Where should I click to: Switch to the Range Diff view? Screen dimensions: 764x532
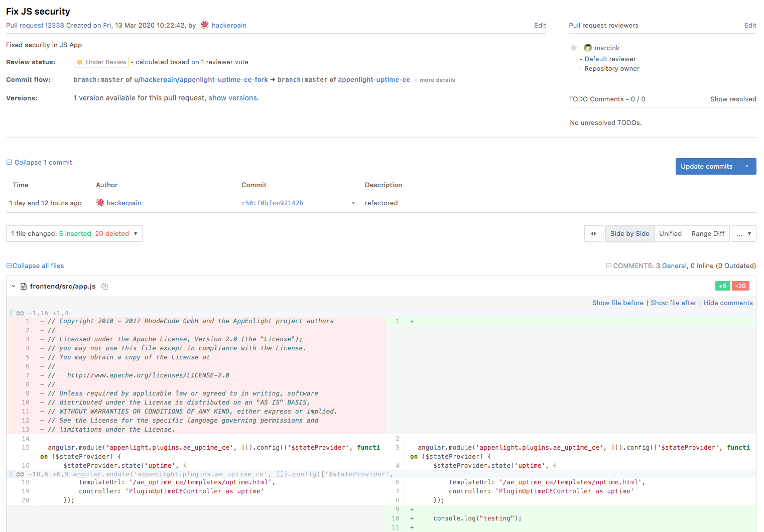708,234
